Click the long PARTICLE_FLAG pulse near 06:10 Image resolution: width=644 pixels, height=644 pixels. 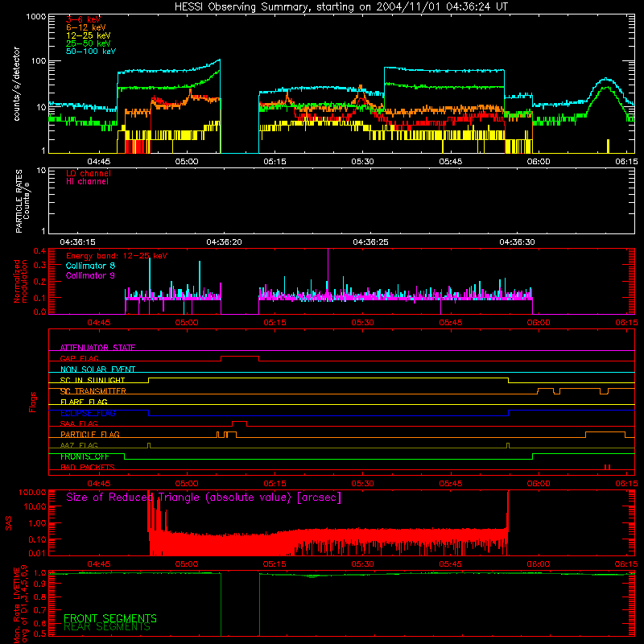click(605, 433)
